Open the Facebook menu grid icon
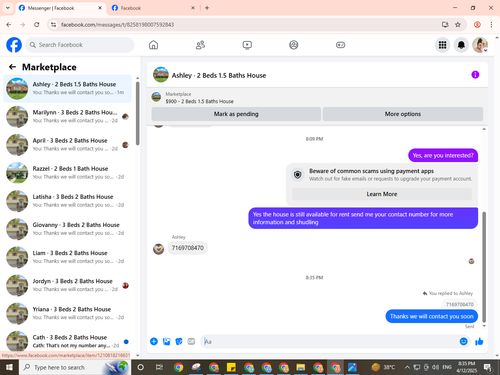500x375 pixels. [x=442, y=45]
